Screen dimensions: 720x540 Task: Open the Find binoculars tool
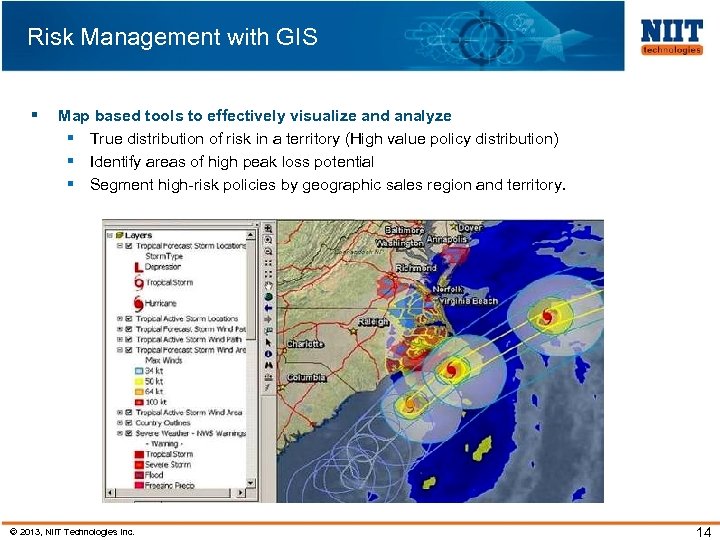click(269, 366)
